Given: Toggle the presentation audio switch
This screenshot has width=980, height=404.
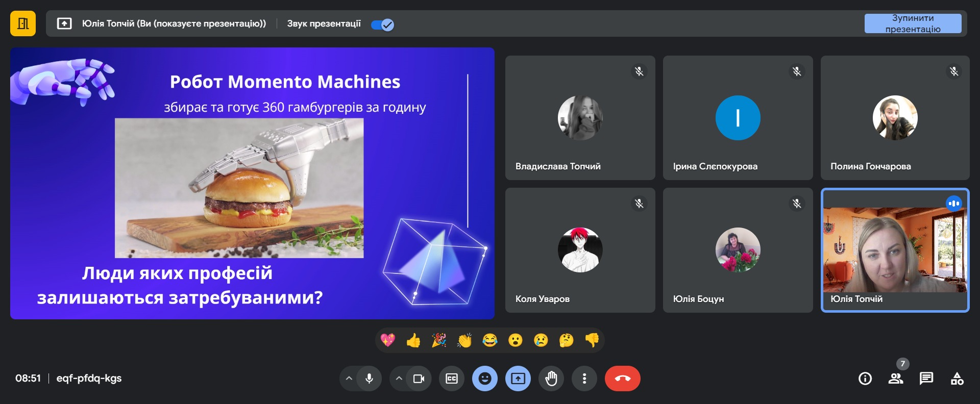Looking at the screenshot, I should point(382,24).
